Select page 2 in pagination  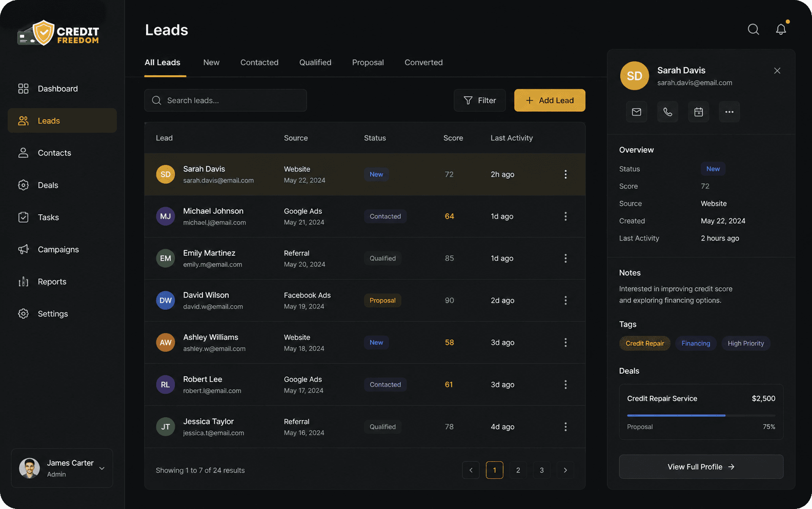point(518,470)
